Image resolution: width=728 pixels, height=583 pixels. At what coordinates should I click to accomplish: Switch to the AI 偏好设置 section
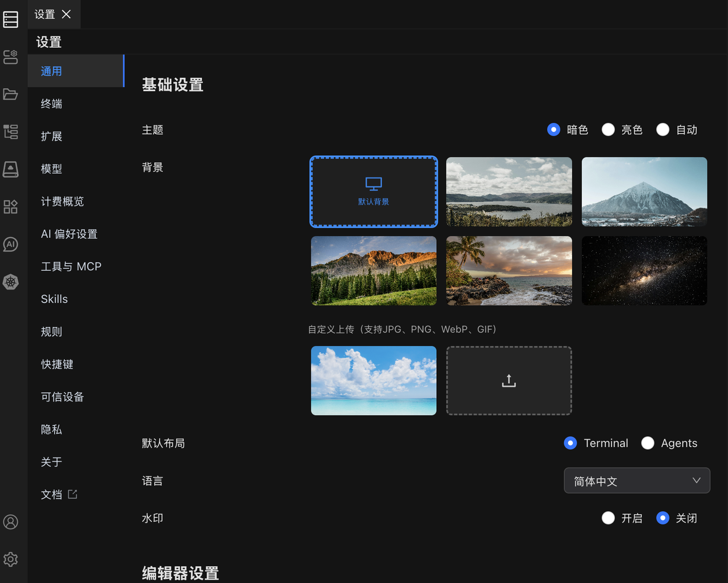tap(69, 234)
